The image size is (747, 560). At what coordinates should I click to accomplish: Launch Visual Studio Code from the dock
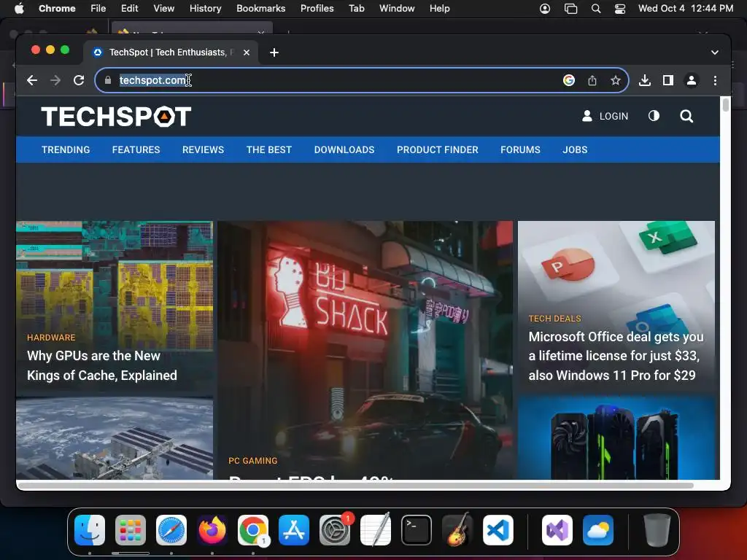click(x=498, y=530)
